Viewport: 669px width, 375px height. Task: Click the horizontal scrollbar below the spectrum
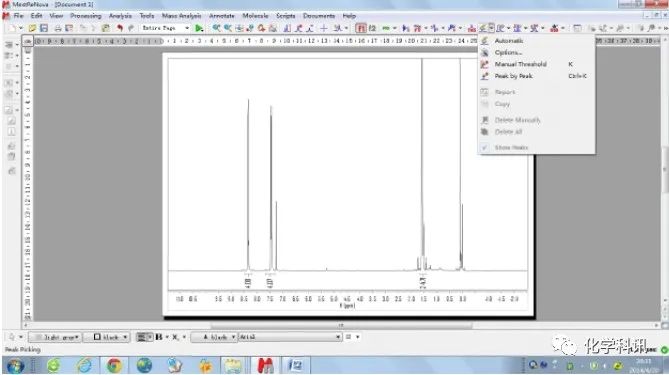[x=341, y=326]
